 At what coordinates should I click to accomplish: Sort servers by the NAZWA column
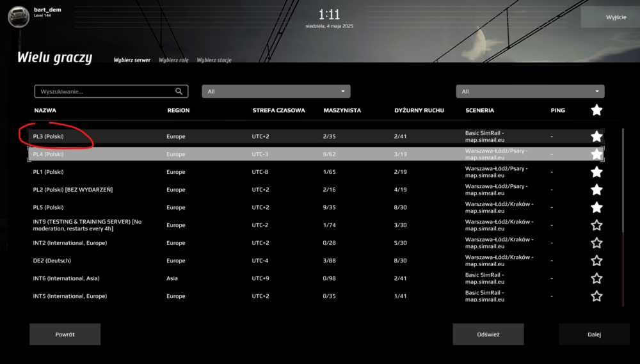tap(45, 111)
